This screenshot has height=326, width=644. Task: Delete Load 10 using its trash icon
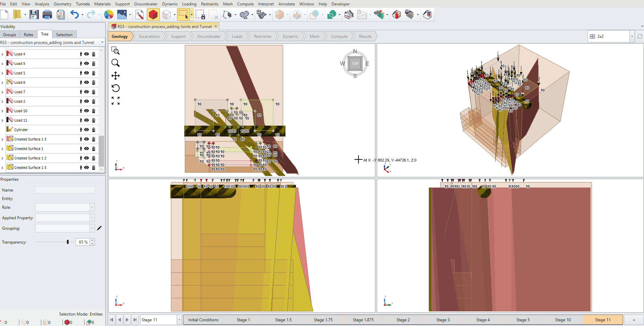point(94,111)
